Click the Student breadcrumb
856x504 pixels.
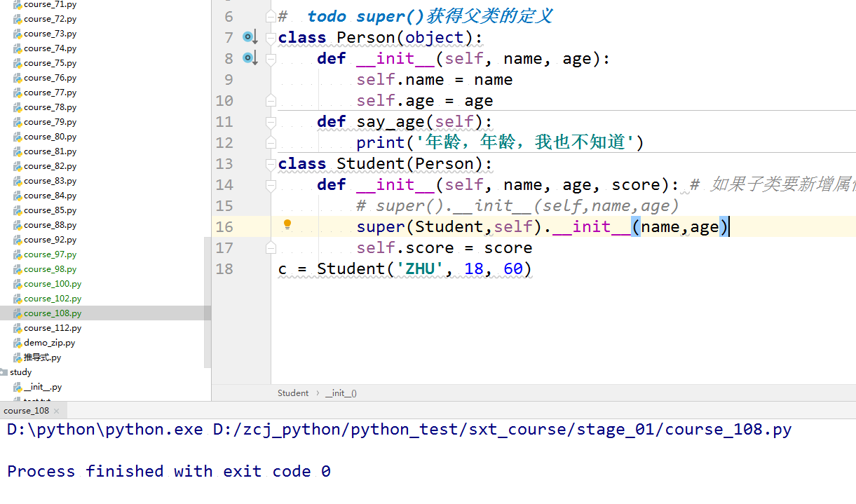293,393
